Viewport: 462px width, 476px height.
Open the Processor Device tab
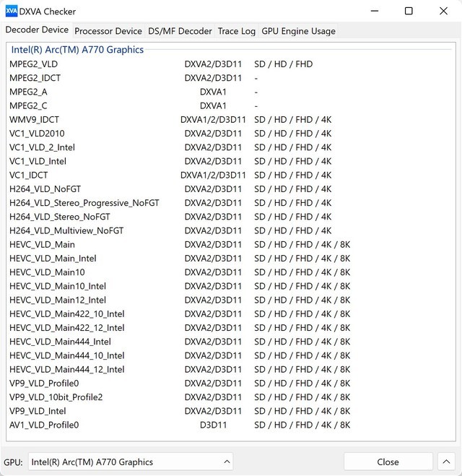108,31
